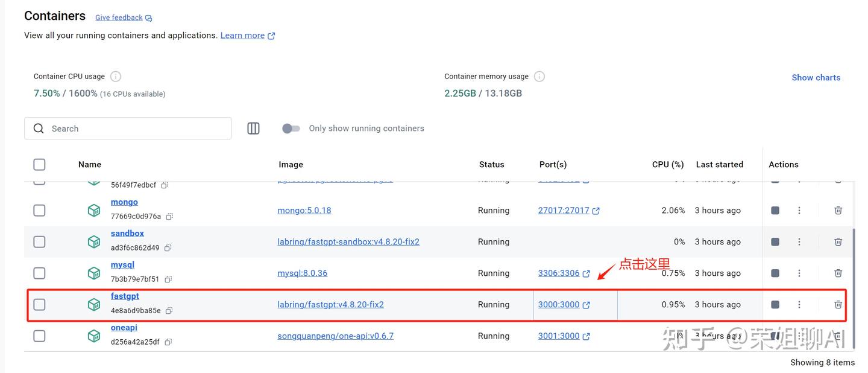
Task: Open the column layout icon
Action: pos(253,129)
